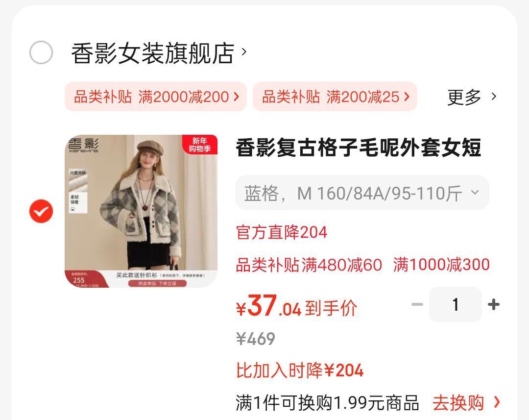Open the 满2000减200 category subsidy coupon

tap(156, 97)
